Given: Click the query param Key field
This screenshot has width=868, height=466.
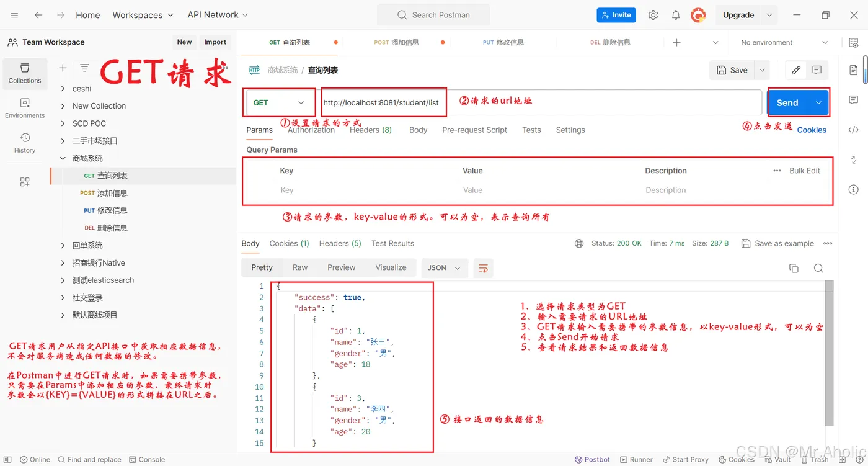Looking at the screenshot, I should (x=366, y=190).
